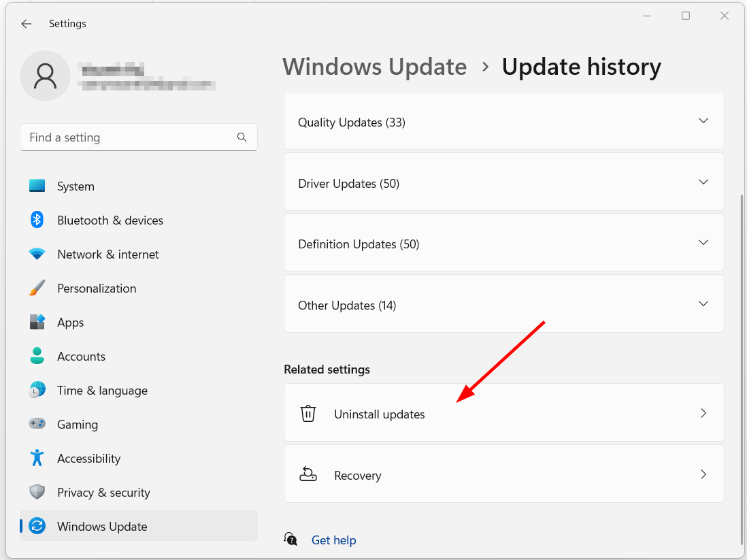Image resolution: width=747 pixels, height=560 pixels.
Task: Expand Quality Updates (33) chevron
Action: click(703, 121)
